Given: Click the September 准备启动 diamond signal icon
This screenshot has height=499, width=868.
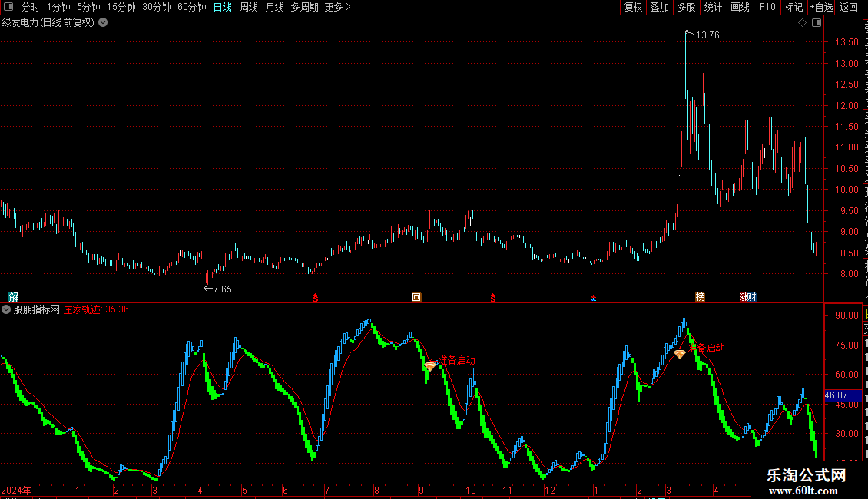Looking at the screenshot, I should pos(430,366).
